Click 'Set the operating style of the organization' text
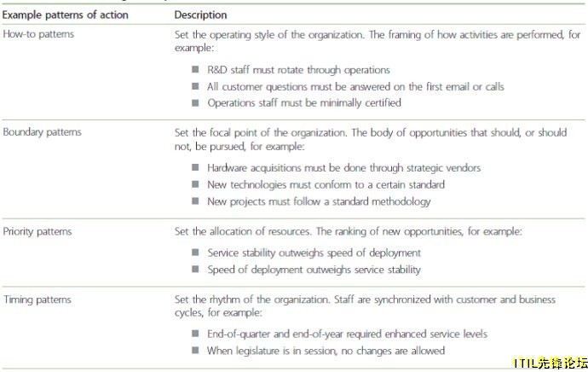588x372 pixels. (270, 35)
